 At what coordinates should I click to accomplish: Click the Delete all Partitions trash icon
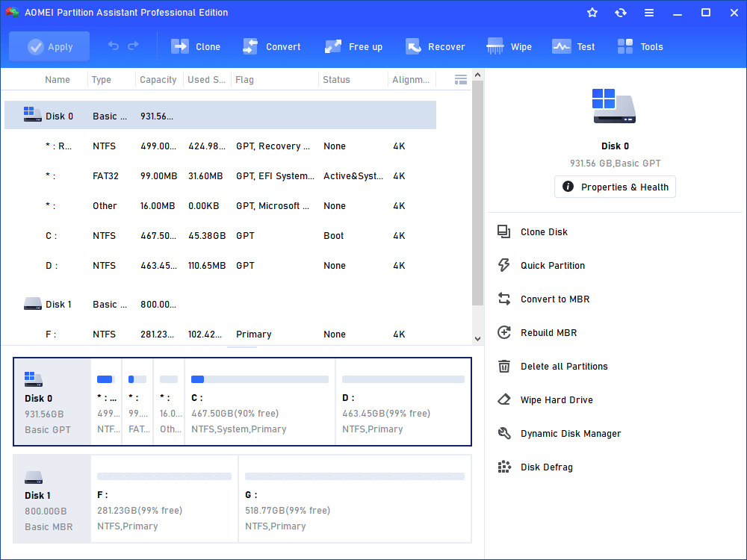pyautogui.click(x=503, y=366)
